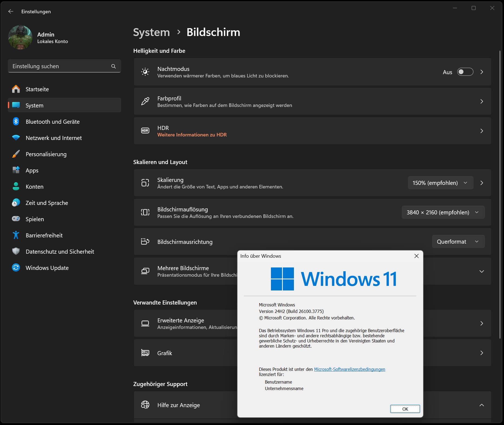Click the Personalisierung paintbrush icon
Viewport: 504px width, 425px height.
(x=16, y=154)
